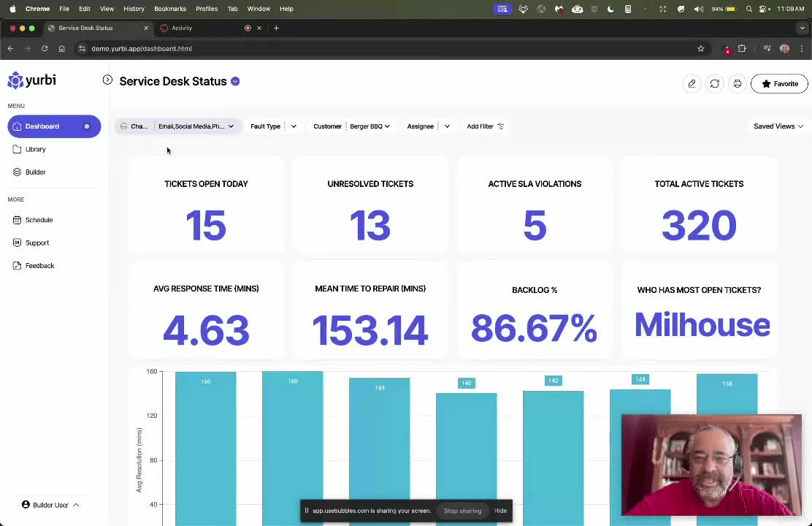Image resolution: width=812 pixels, height=526 pixels.
Task: Expand the Fault Type filter dropdown
Action: [294, 126]
